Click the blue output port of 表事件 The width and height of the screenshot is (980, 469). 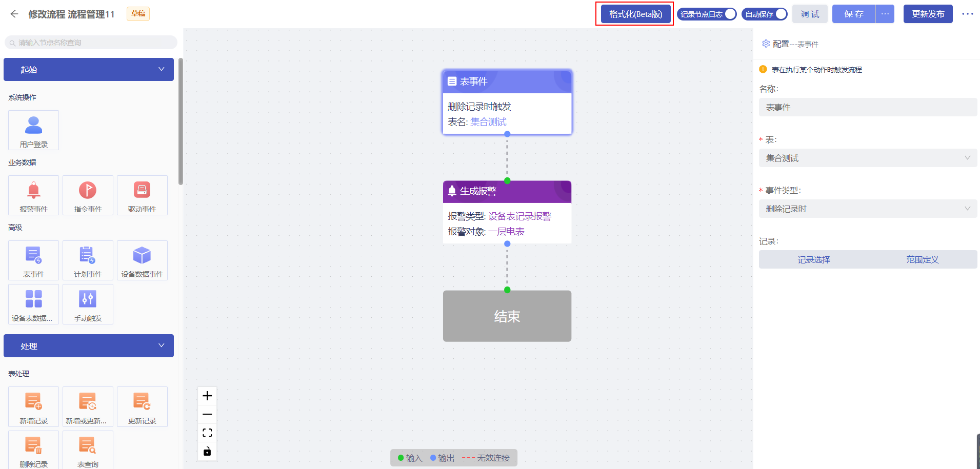tap(507, 134)
